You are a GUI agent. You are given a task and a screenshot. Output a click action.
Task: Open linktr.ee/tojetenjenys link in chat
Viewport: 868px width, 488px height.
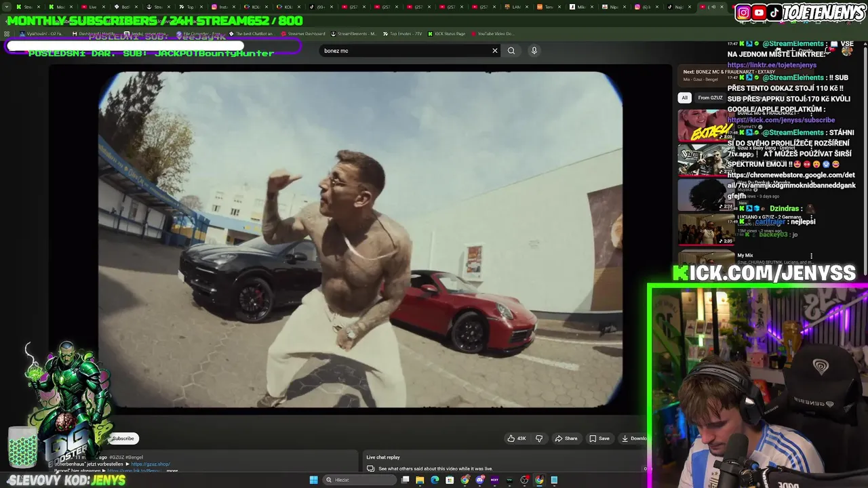pyautogui.click(x=772, y=65)
